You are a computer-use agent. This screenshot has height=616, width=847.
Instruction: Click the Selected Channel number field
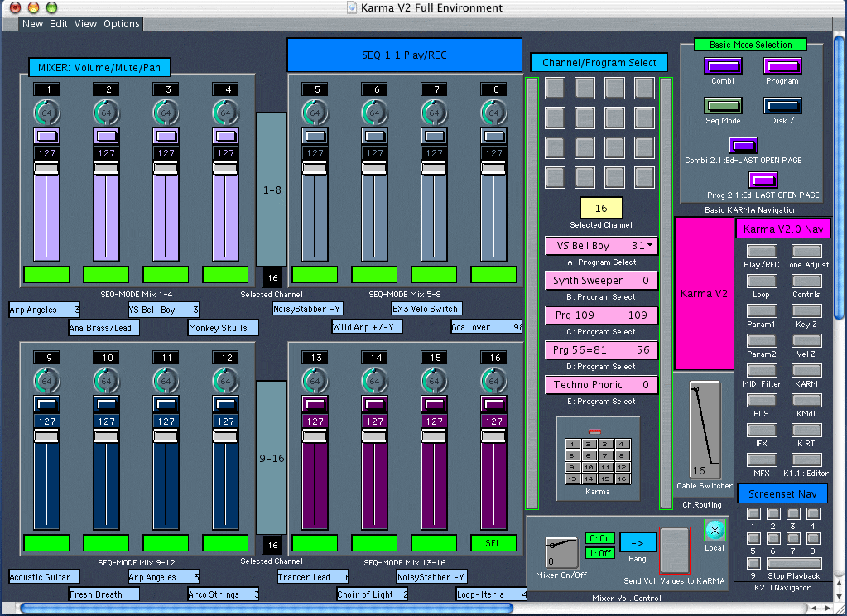[601, 208]
